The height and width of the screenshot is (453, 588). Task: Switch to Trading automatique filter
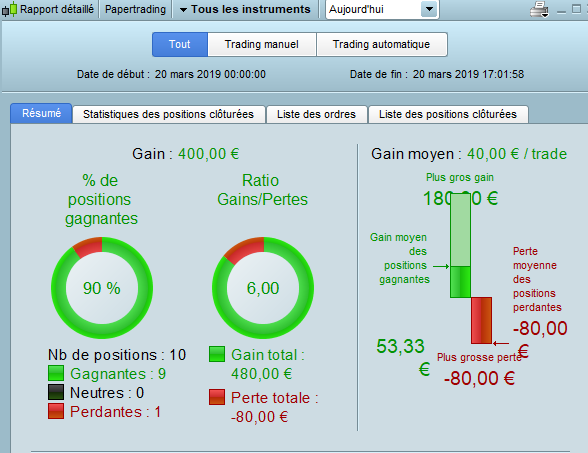[x=381, y=44]
